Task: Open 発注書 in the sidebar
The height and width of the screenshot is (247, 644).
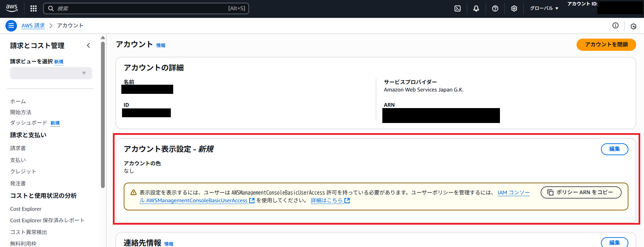Action: tap(18, 183)
